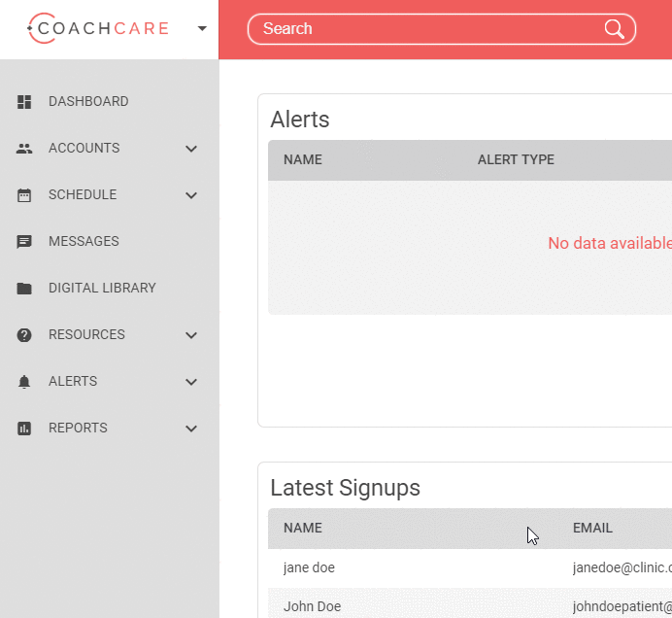Click the Digital Library folder icon
The width and height of the screenshot is (672, 618).
click(24, 289)
